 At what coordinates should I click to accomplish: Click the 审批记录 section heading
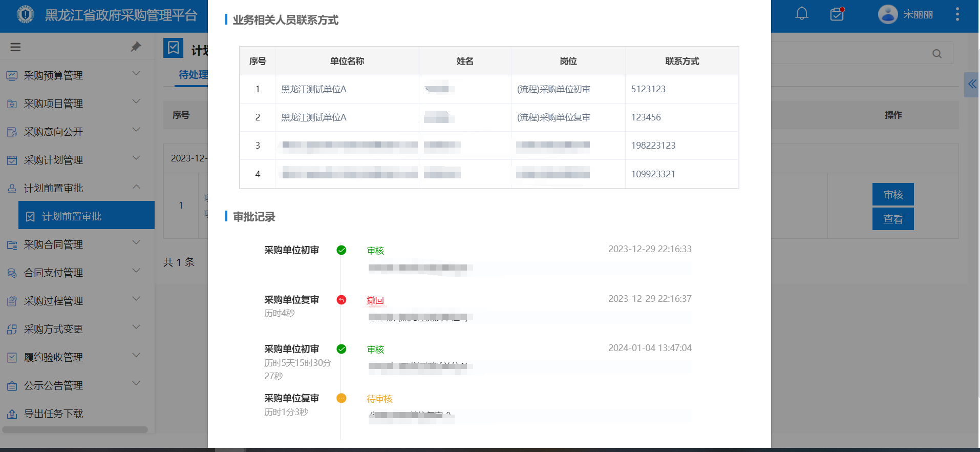[x=254, y=217]
